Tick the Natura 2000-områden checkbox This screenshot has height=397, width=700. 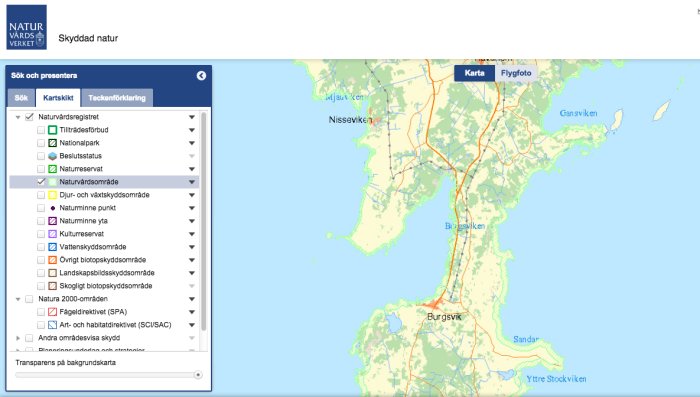(29, 299)
